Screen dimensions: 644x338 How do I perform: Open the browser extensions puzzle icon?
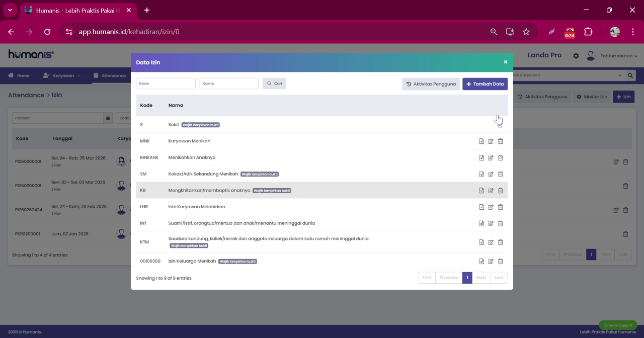(x=588, y=32)
